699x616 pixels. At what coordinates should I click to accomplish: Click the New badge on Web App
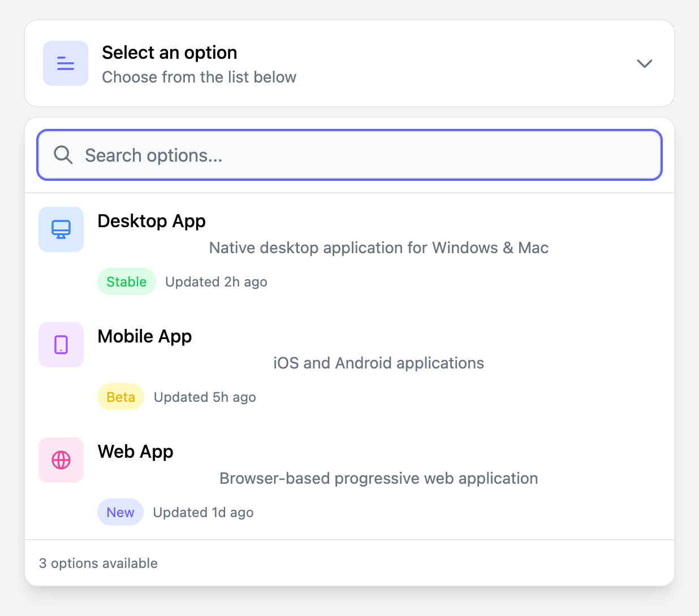pyautogui.click(x=120, y=512)
